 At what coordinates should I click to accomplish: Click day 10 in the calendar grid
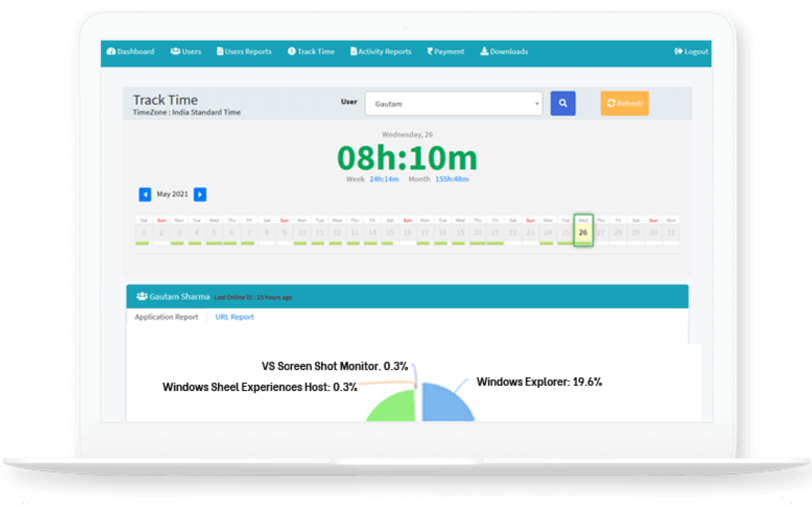pyautogui.click(x=302, y=232)
